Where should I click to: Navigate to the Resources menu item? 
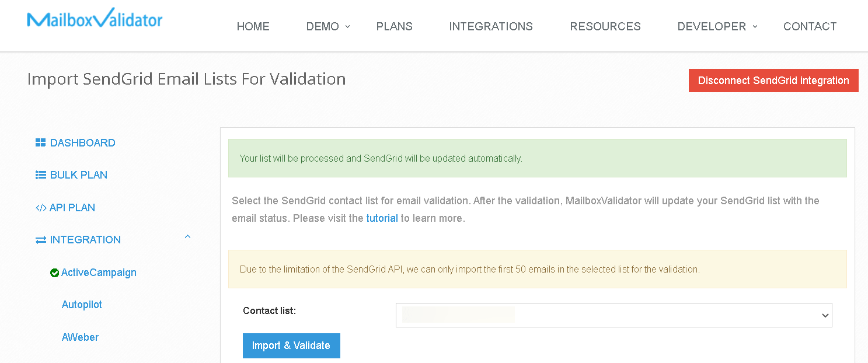pos(605,26)
